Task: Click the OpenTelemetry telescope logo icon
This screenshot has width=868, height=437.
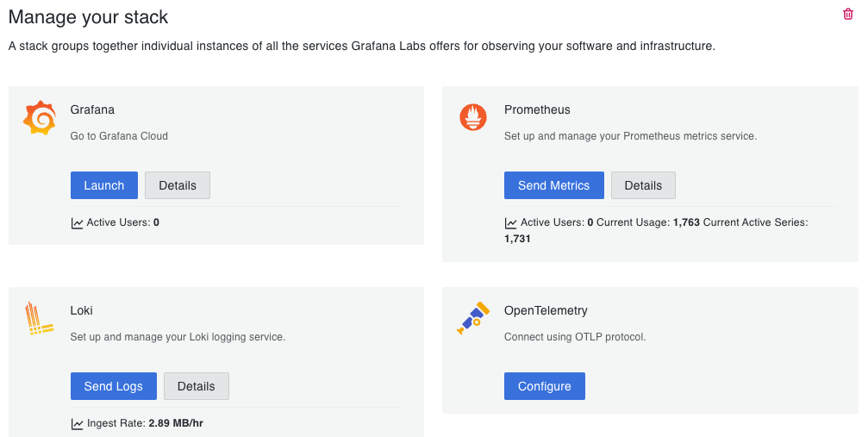Action: pos(473,318)
